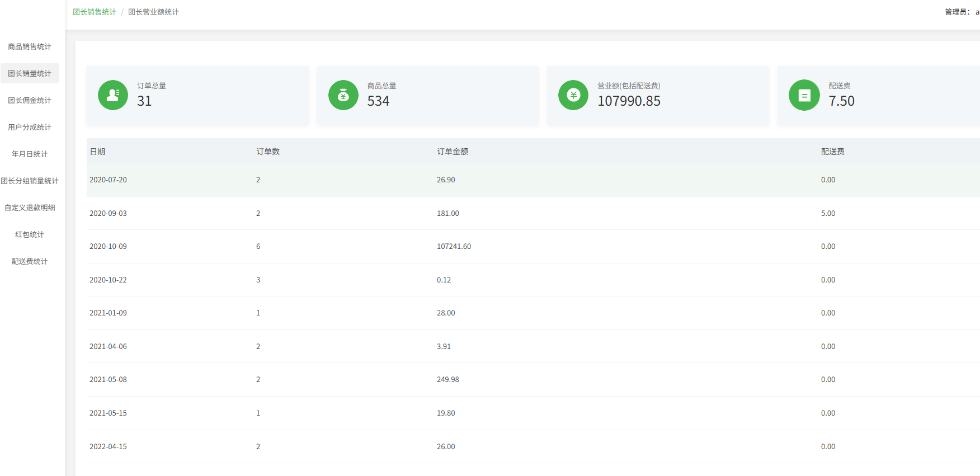Click the 日期 column header
This screenshot has width=980, height=476.
tap(97, 152)
